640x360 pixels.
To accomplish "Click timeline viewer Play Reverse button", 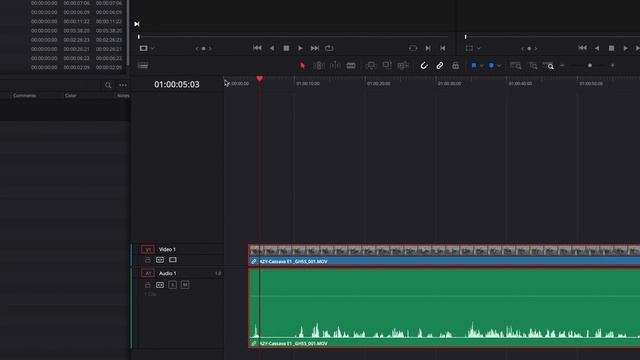I will [597, 48].
